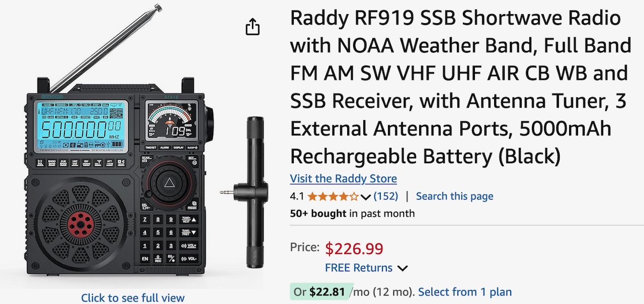
Task: Click the 4.1 rating number
Action: 297,196
